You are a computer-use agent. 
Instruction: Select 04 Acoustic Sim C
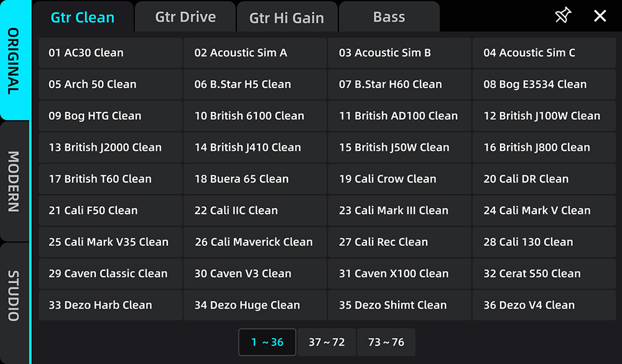tap(544, 53)
